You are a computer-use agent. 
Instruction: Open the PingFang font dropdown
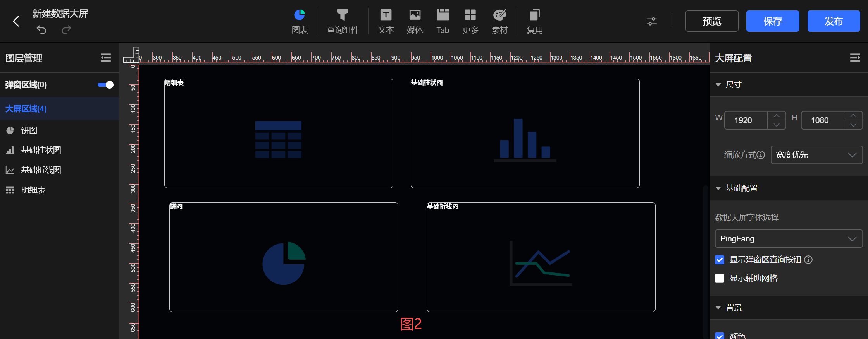click(x=788, y=239)
